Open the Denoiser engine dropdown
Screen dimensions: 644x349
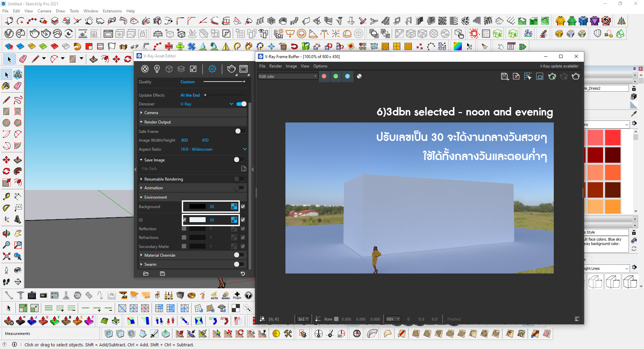(x=231, y=104)
